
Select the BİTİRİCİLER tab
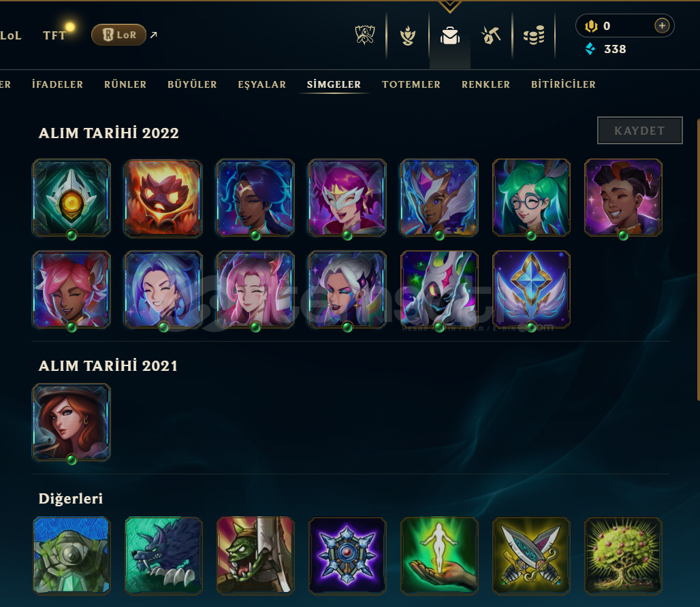[563, 84]
